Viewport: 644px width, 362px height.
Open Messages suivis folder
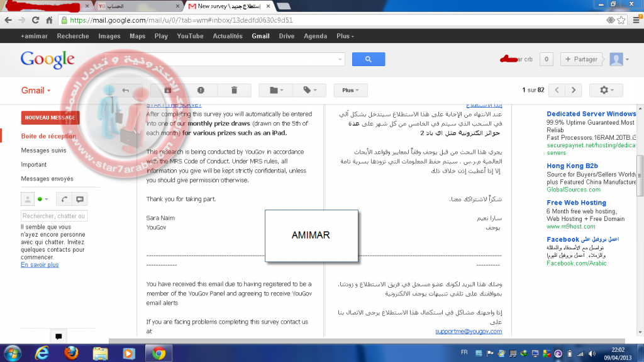(x=43, y=150)
